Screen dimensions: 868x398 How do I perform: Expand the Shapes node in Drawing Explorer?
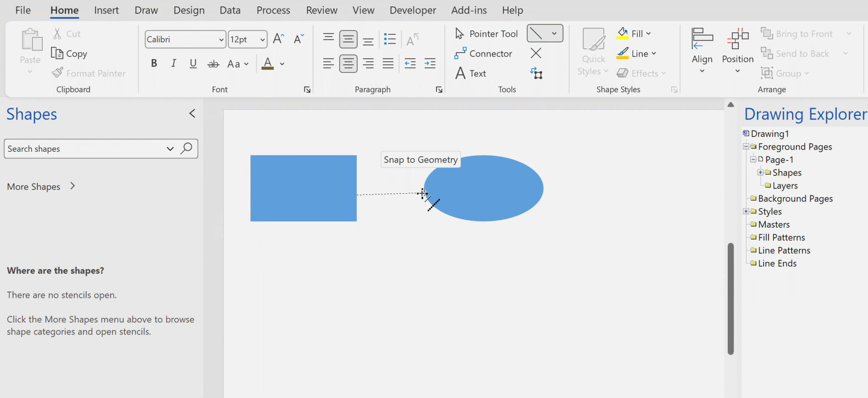(x=760, y=173)
